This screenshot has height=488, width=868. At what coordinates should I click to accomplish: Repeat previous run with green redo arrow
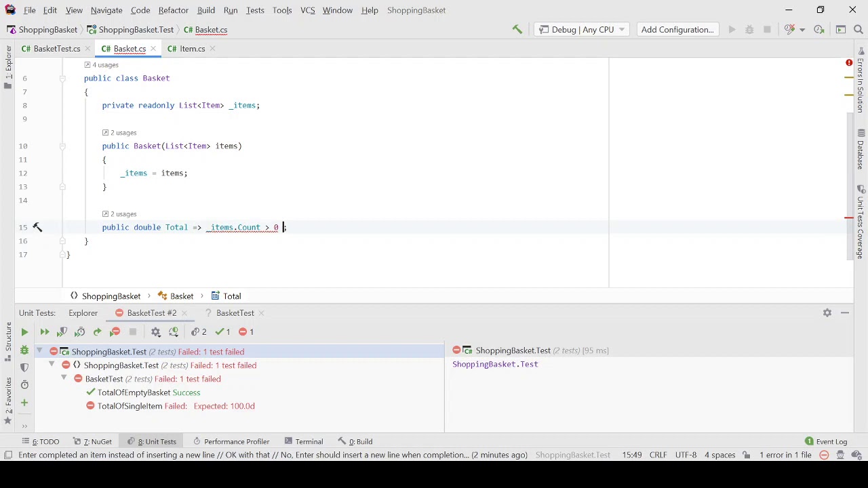point(97,332)
